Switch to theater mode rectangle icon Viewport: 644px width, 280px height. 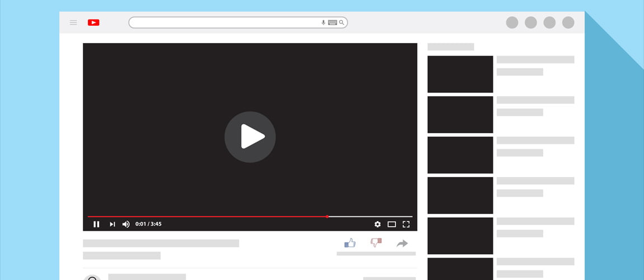pos(392,224)
